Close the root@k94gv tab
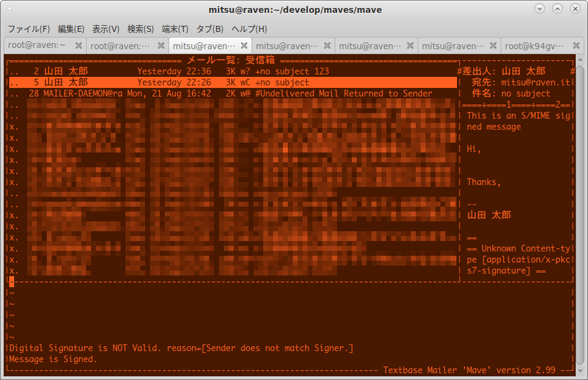 click(576, 46)
